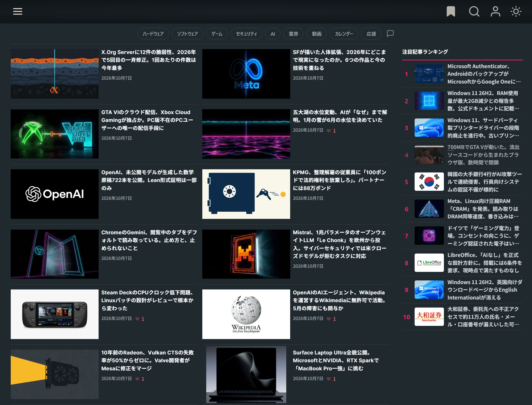The image size is (532, 405).
Task: Like the 五大湖 water level article heart
Action: (x=329, y=131)
